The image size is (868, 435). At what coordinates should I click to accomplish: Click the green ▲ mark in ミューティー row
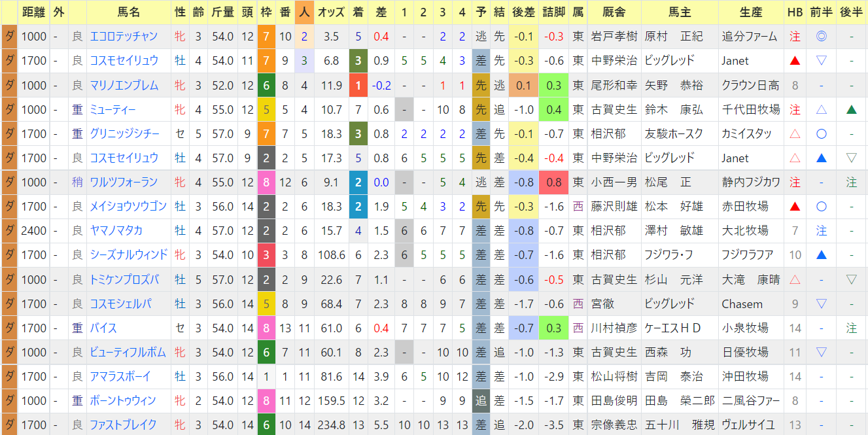click(x=851, y=109)
